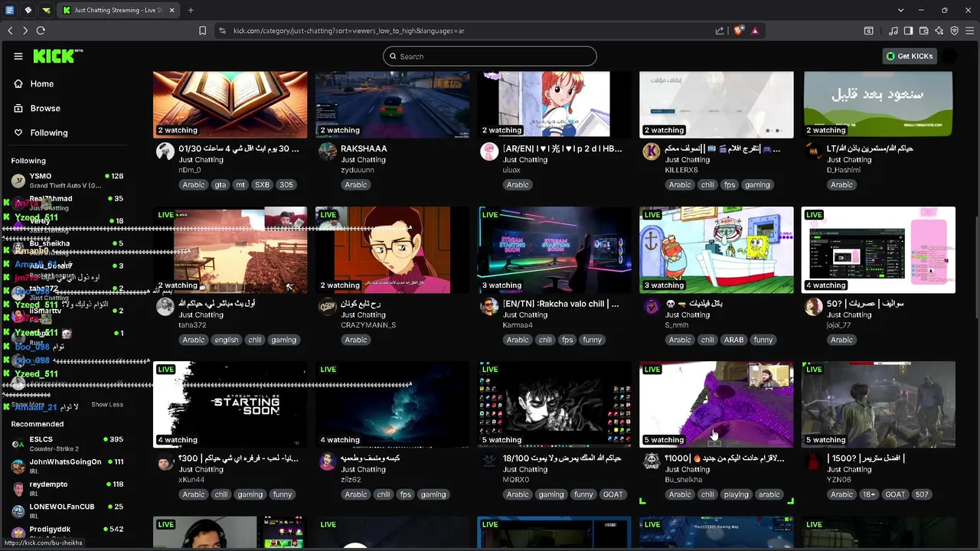Click the 305 tag
Viewport: 980px width, 551px height.
286,184
